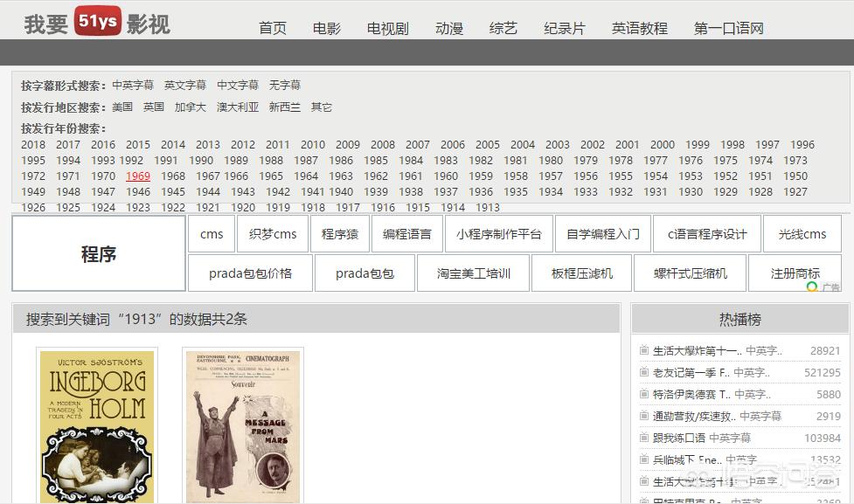The width and height of the screenshot is (854, 504).
Task: Filter releases by region 其它
Action: [322, 107]
